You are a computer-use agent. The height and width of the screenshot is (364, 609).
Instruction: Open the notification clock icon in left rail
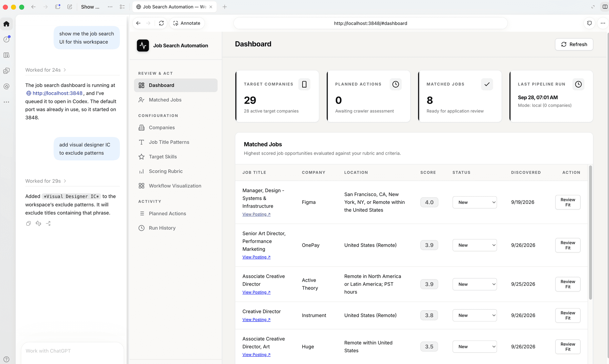pos(6,39)
